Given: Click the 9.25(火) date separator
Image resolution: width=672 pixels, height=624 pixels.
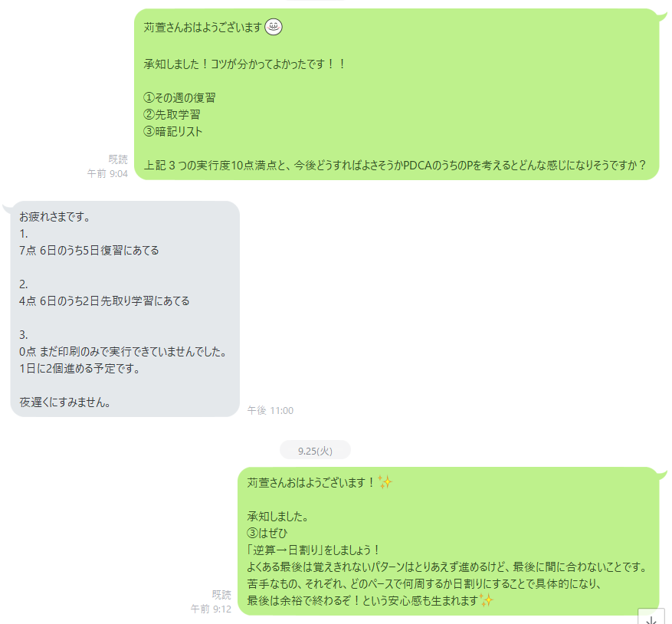Looking at the screenshot, I should coord(315,450).
